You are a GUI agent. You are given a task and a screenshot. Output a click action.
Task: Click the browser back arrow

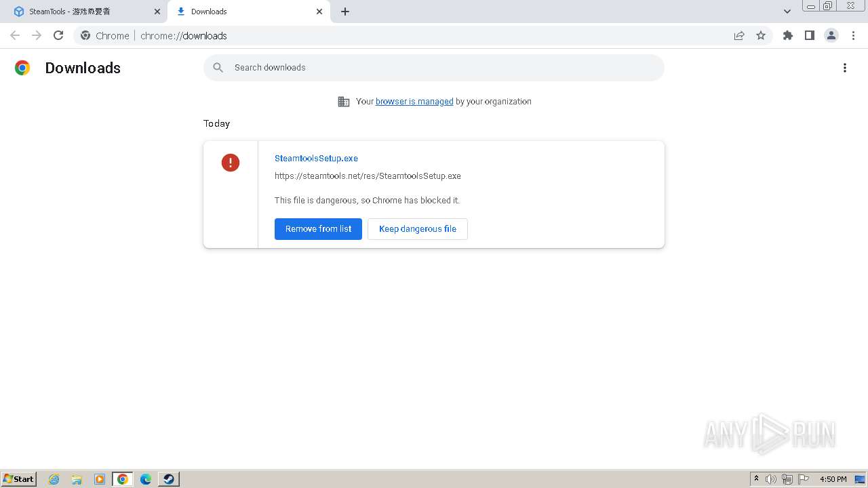[x=15, y=36]
